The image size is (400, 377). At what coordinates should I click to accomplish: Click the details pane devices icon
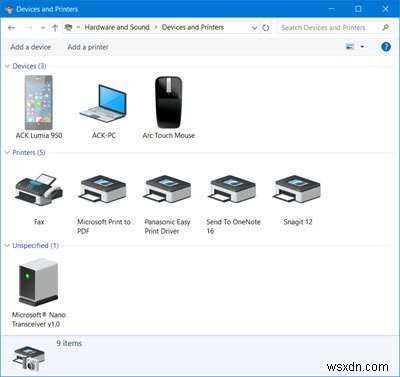click(x=29, y=359)
